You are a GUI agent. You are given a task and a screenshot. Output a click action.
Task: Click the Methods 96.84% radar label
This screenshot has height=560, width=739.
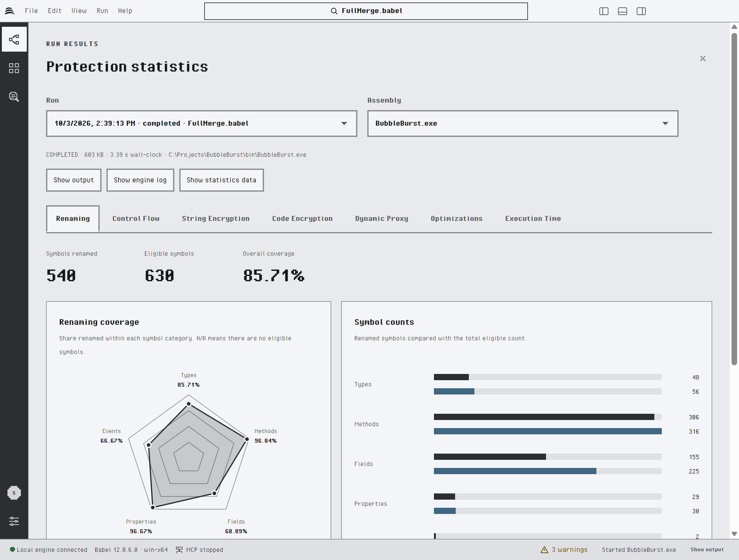[x=266, y=436]
